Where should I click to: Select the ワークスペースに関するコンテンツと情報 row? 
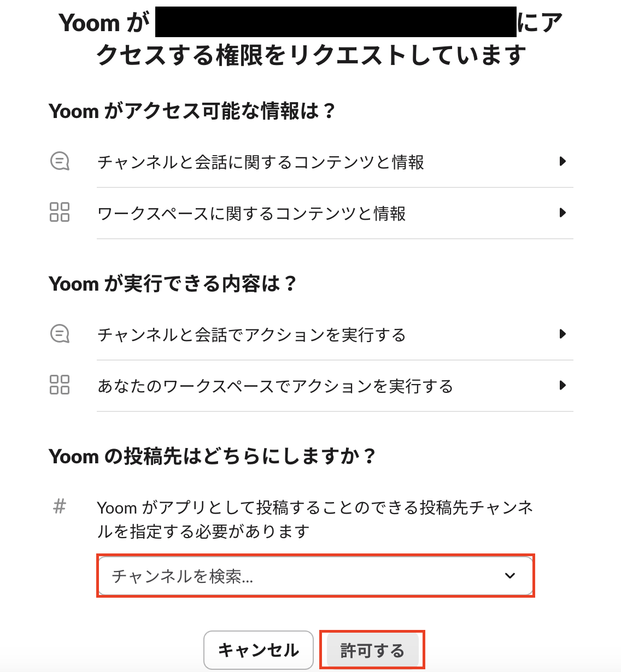pyautogui.click(x=251, y=214)
